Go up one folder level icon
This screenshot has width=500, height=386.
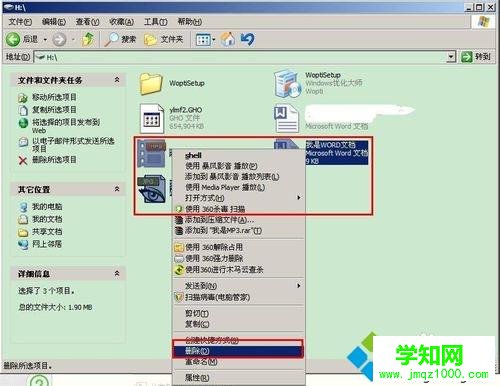coord(88,39)
